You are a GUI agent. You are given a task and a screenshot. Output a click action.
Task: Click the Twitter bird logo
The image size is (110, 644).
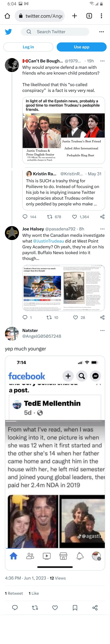[x=9, y=32]
